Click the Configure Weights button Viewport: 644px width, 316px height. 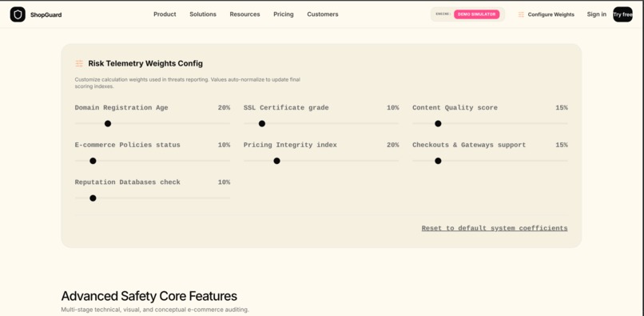click(x=547, y=14)
